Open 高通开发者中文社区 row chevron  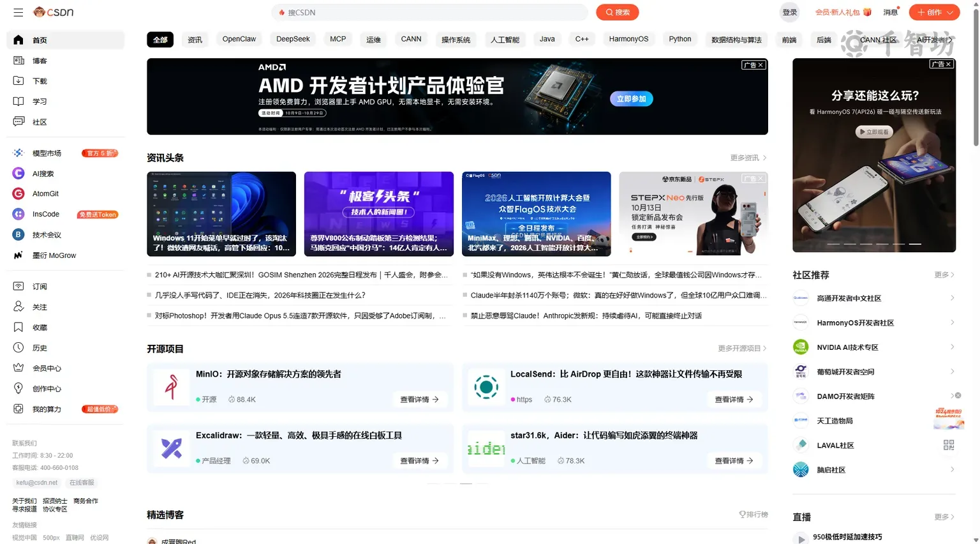point(952,298)
